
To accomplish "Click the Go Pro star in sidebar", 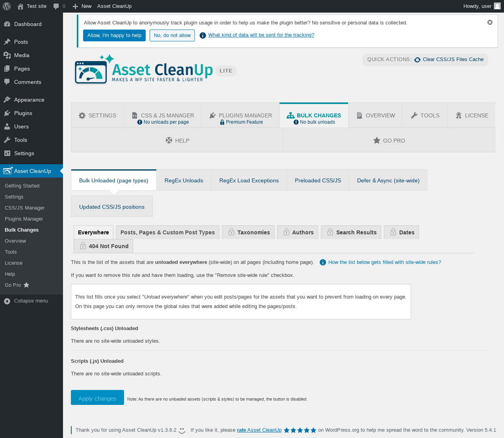I will pos(26,285).
